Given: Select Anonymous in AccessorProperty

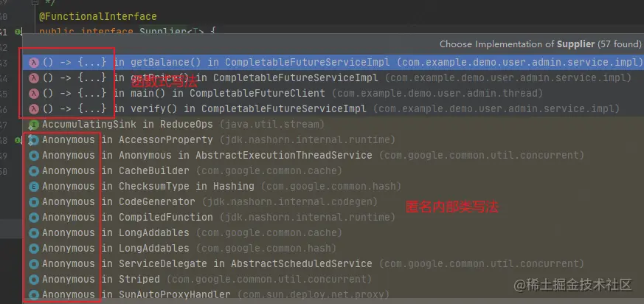Looking at the screenshot, I should click(x=333, y=139).
